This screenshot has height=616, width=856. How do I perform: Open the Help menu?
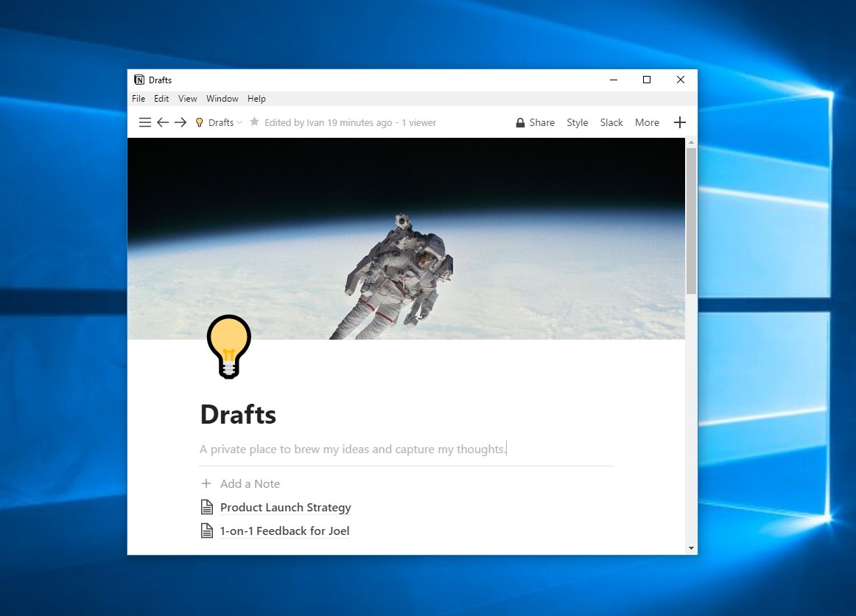coord(256,99)
